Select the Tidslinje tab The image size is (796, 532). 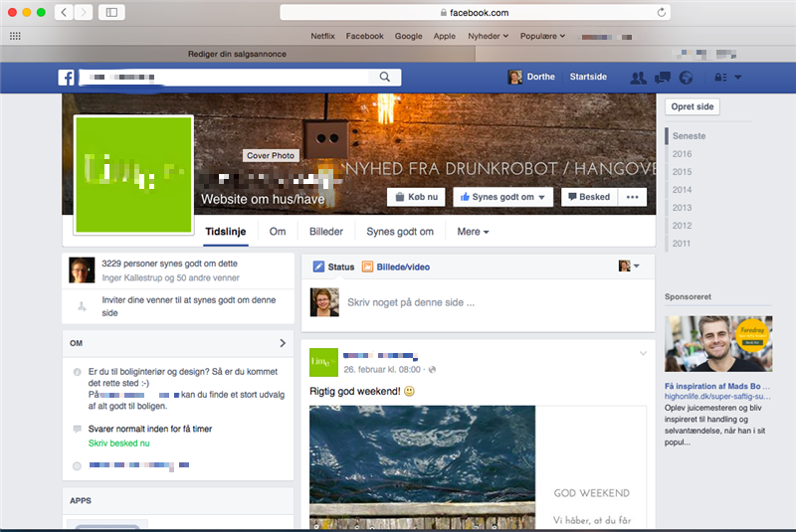pyautogui.click(x=226, y=232)
